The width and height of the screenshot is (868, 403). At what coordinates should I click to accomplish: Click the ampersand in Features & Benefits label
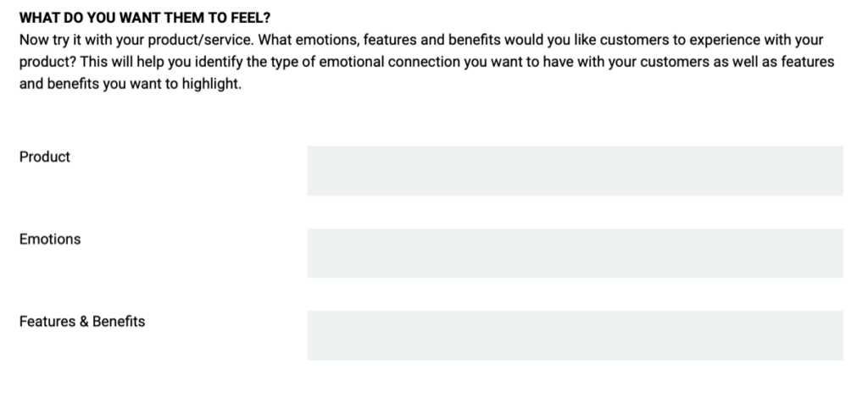pos(82,322)
